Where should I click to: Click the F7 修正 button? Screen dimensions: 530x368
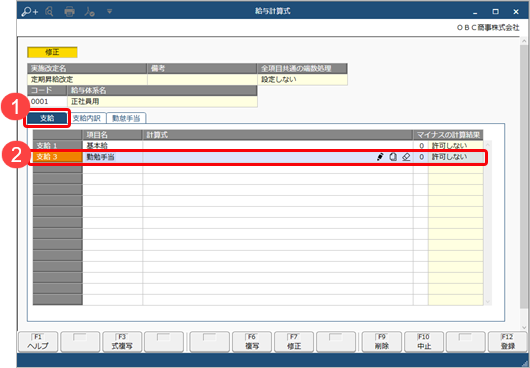pyautogui.click(x=294, y=342)
